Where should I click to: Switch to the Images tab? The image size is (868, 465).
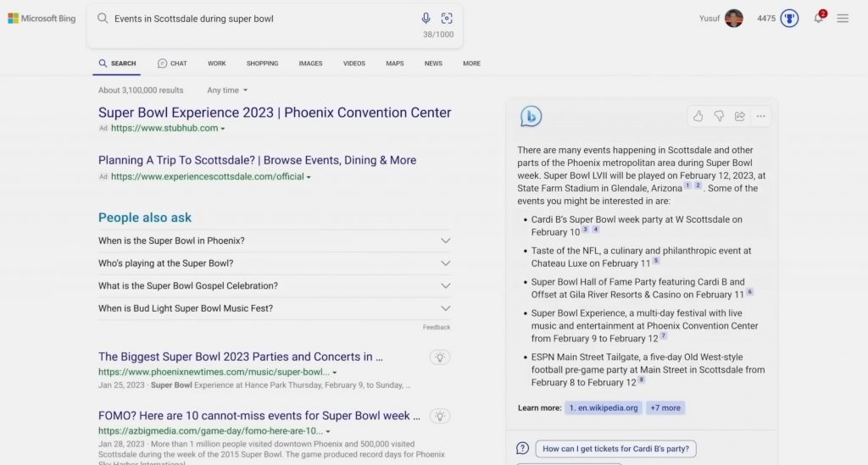pyautogui.click(x=310, y=64)
